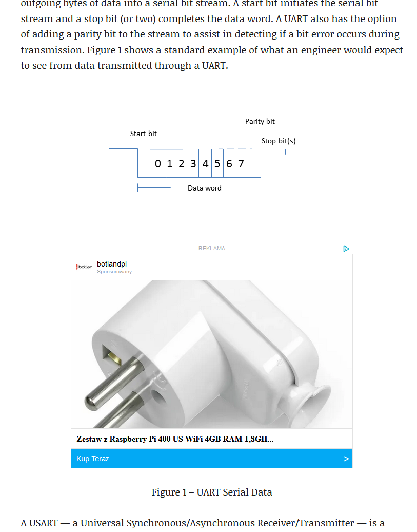417x532 pixels.
Task: Click the AdChoices triangle icon
Action: 346,249
